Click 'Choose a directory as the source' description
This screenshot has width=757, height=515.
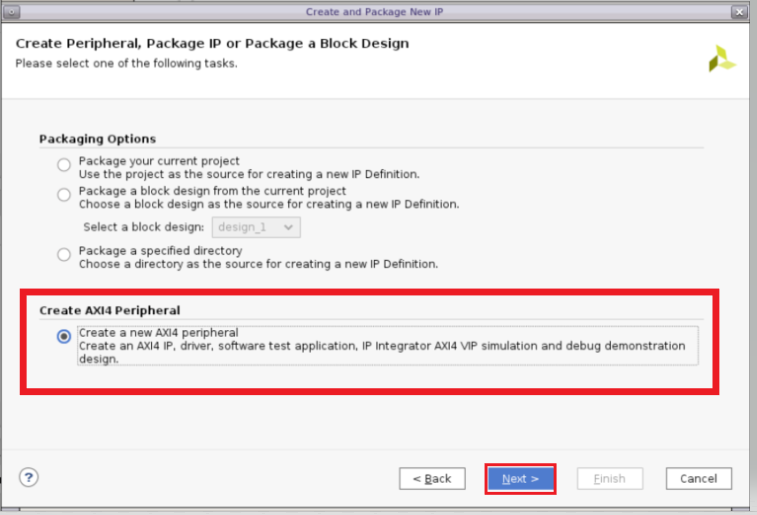258,265
